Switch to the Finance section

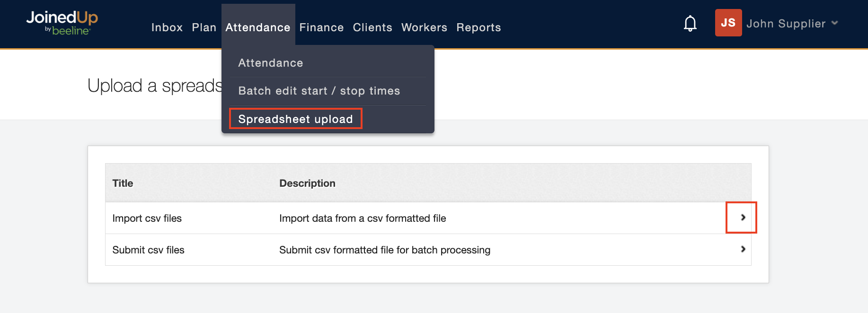pyautogui.click(x=321, y=27)
